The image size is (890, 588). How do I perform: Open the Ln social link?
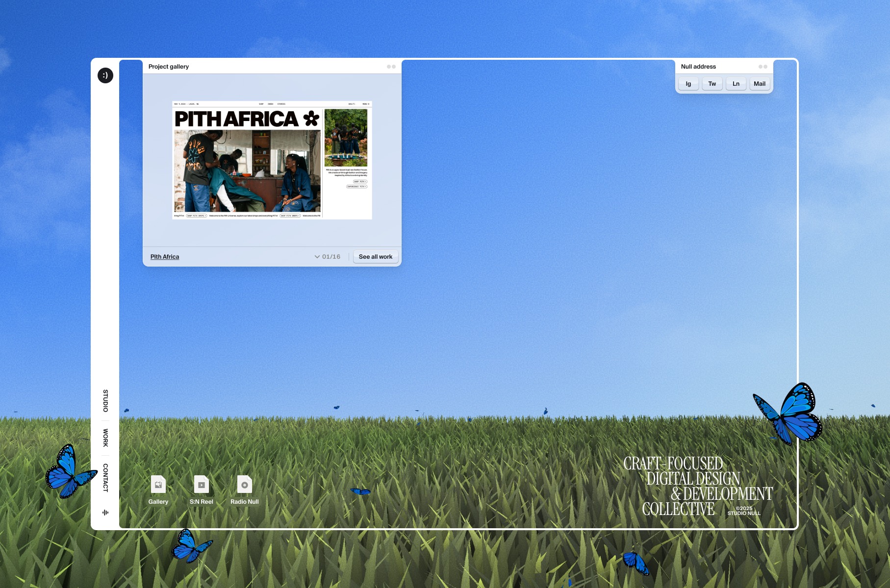coord(736,84)
